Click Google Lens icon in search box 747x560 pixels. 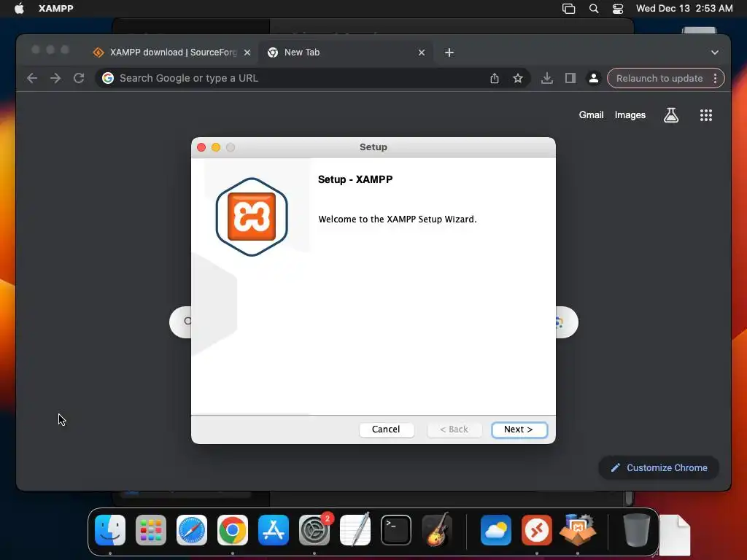[x=560, y=322]
